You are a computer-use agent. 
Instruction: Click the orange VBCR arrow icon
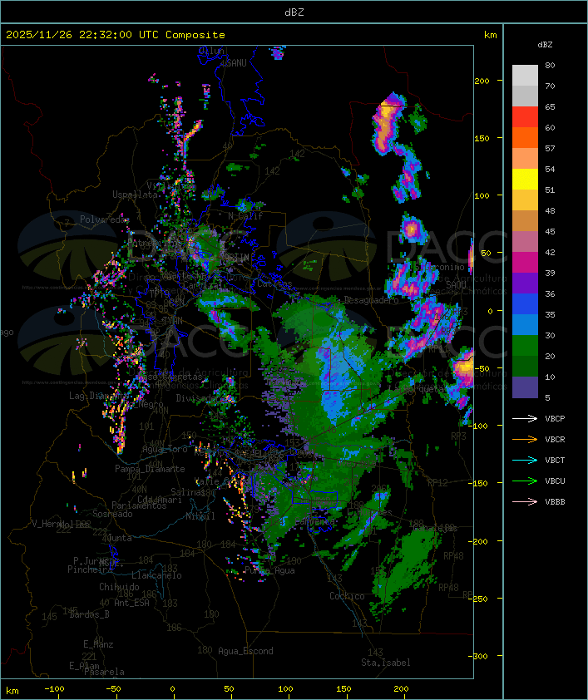(x=525, y=440)
